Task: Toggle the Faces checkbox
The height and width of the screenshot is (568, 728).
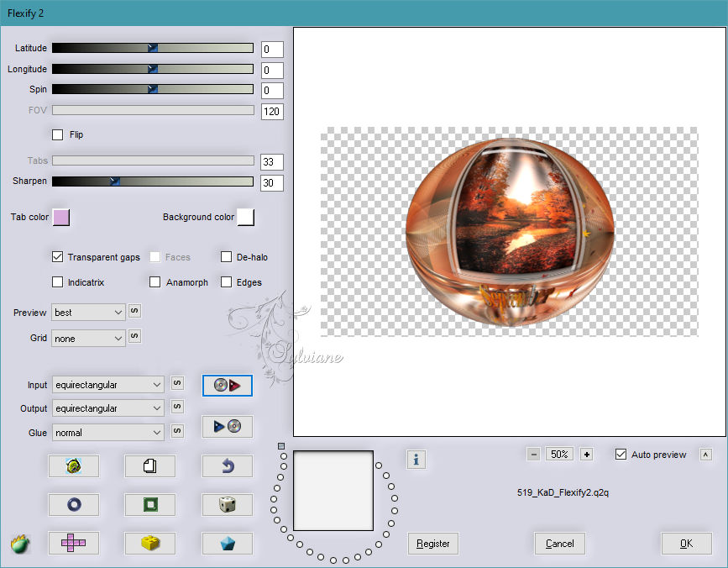Action: pos(155,257)
